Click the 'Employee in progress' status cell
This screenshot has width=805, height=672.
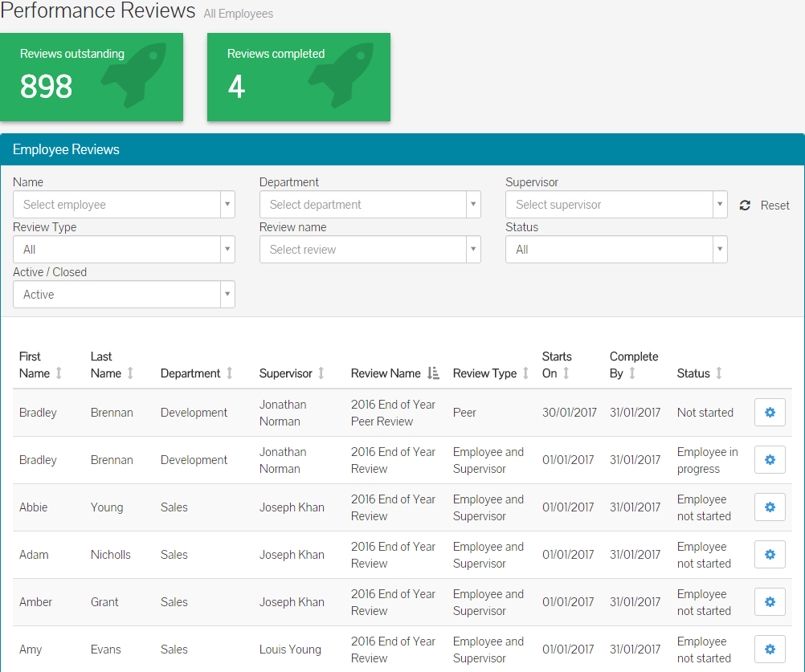(x=707, y=460)
